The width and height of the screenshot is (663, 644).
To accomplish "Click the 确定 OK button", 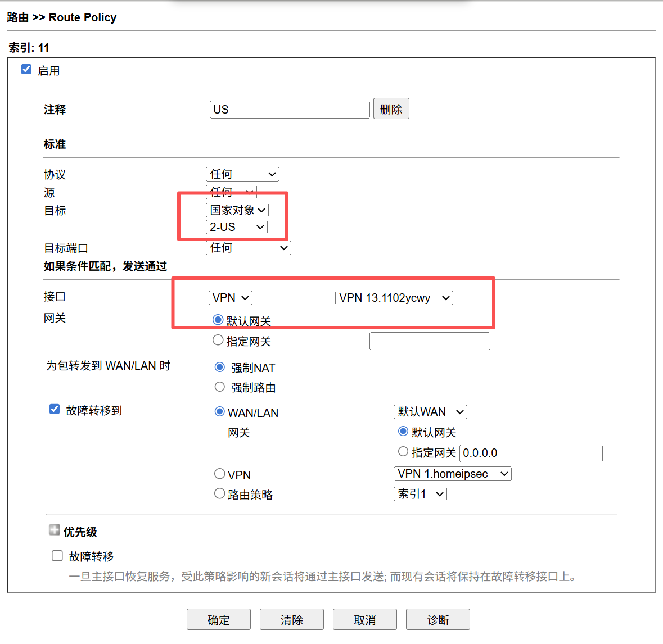I will (219, 619).
